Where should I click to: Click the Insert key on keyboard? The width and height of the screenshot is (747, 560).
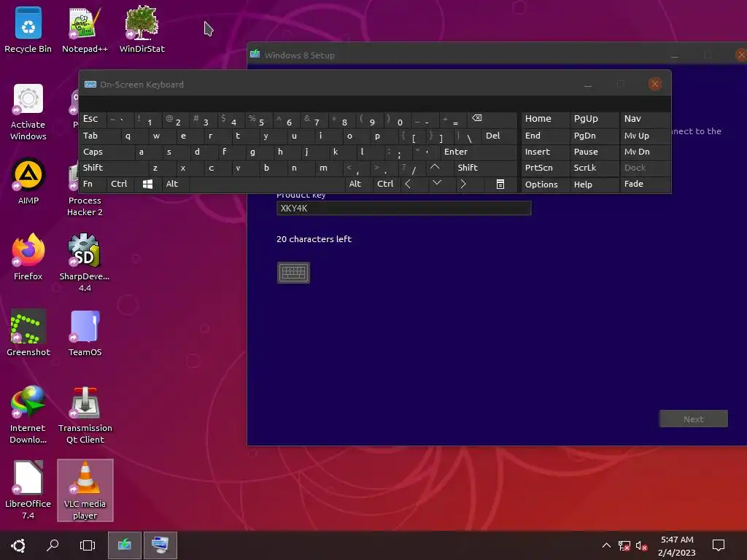click(x=545, y=152)
